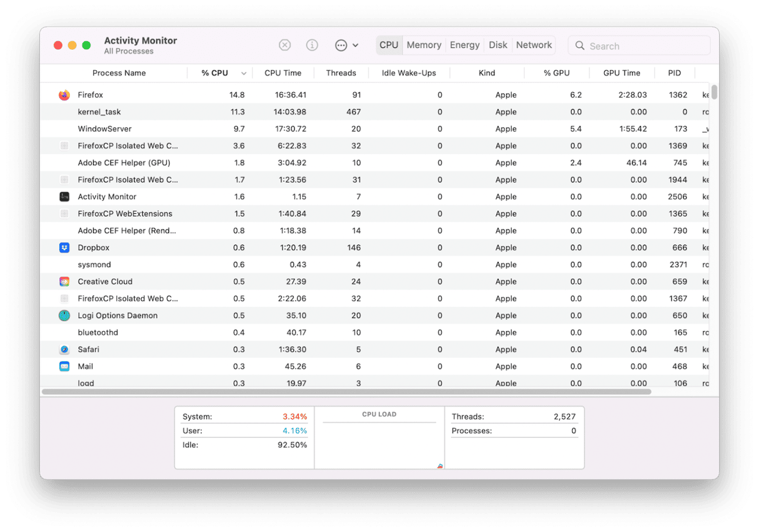Click the magnifying glass search icon

point(580,46)
